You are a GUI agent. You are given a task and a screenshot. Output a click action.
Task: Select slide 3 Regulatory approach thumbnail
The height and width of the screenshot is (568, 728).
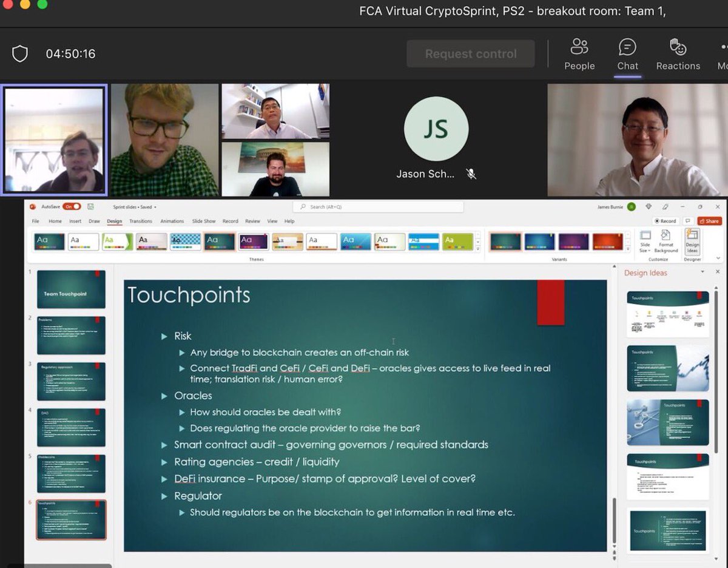71,382
